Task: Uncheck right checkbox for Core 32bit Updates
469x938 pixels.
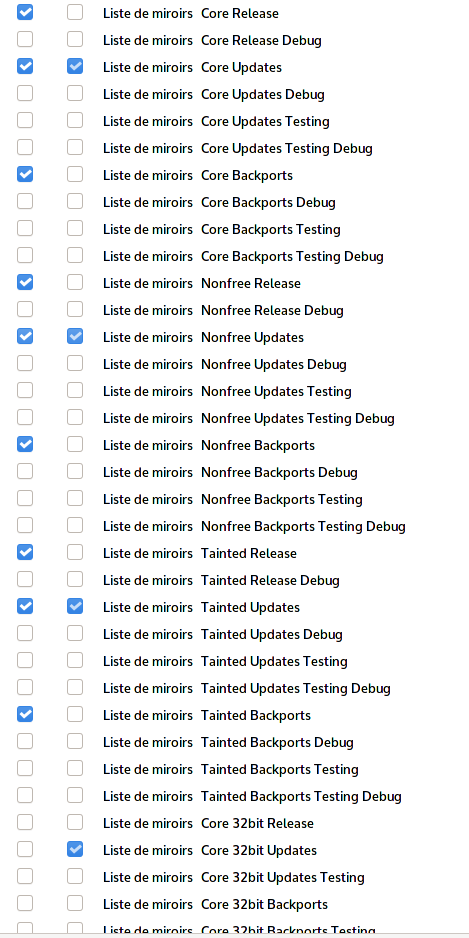Action: tap(75, 849)
